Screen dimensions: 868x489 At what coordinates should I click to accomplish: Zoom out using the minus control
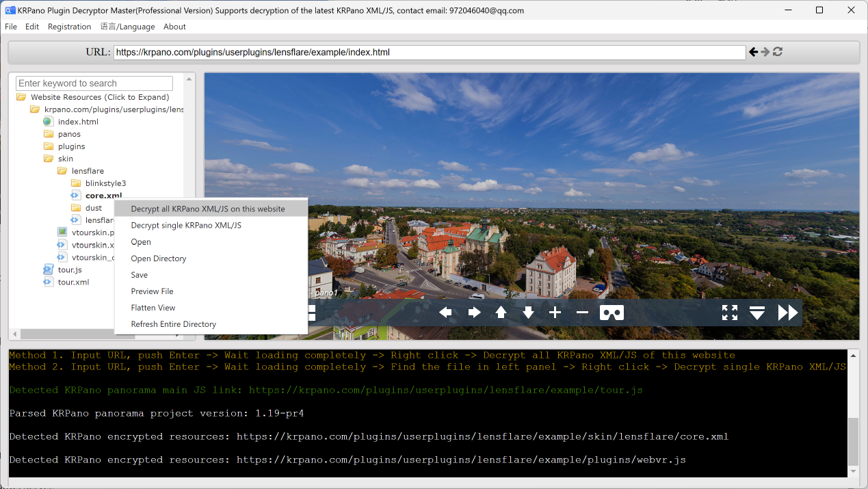pos(582,312)
